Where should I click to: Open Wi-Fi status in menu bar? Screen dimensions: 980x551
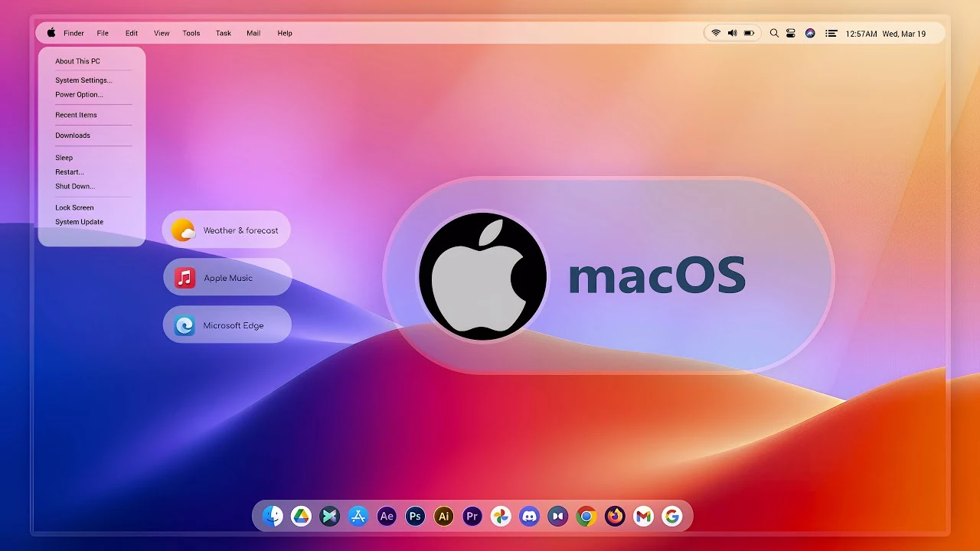716,33
